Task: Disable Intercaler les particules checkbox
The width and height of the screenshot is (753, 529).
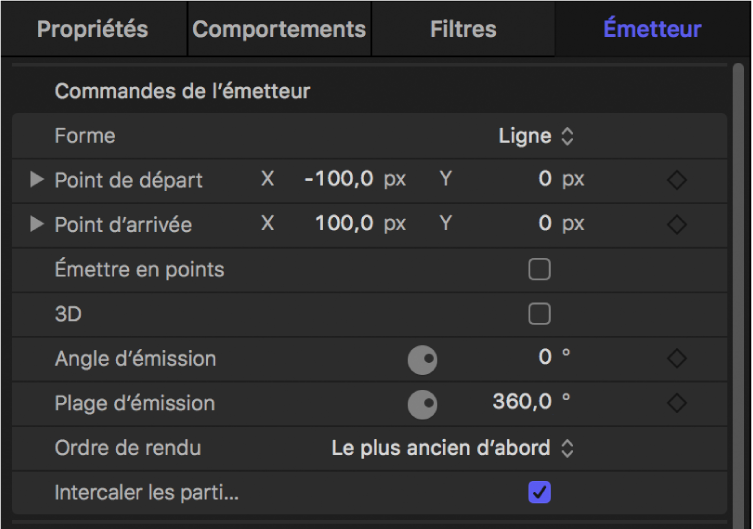Action: 539,492
